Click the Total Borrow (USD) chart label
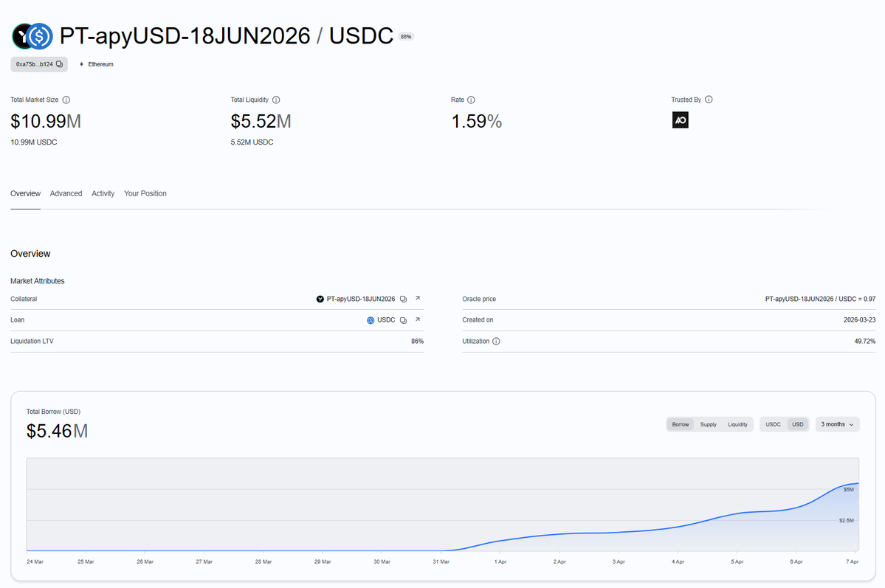This screenshot has height=588, width=885. point(53,412)
